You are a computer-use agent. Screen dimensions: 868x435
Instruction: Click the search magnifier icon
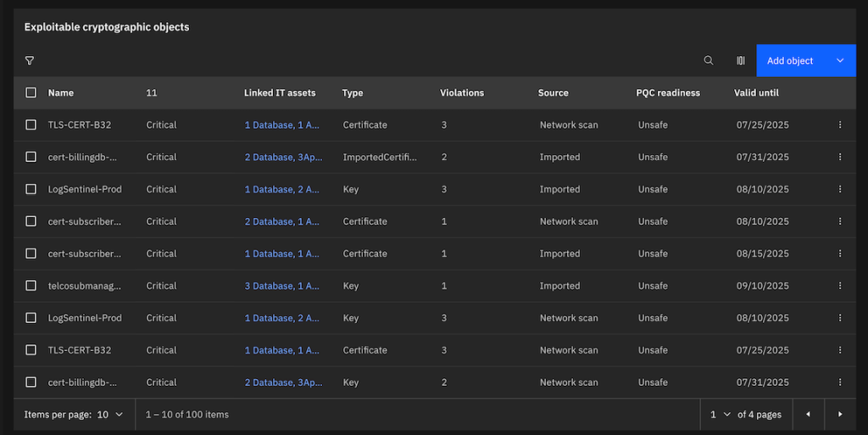[x=709, y=60]
